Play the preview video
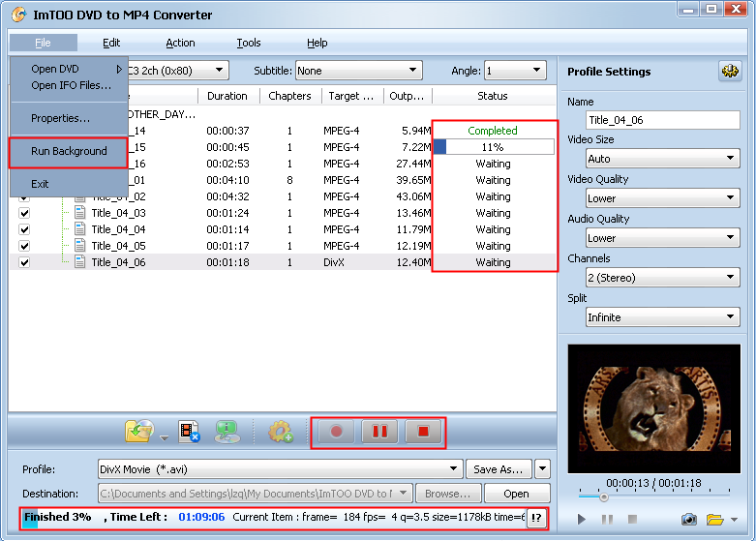 [582, 520]
